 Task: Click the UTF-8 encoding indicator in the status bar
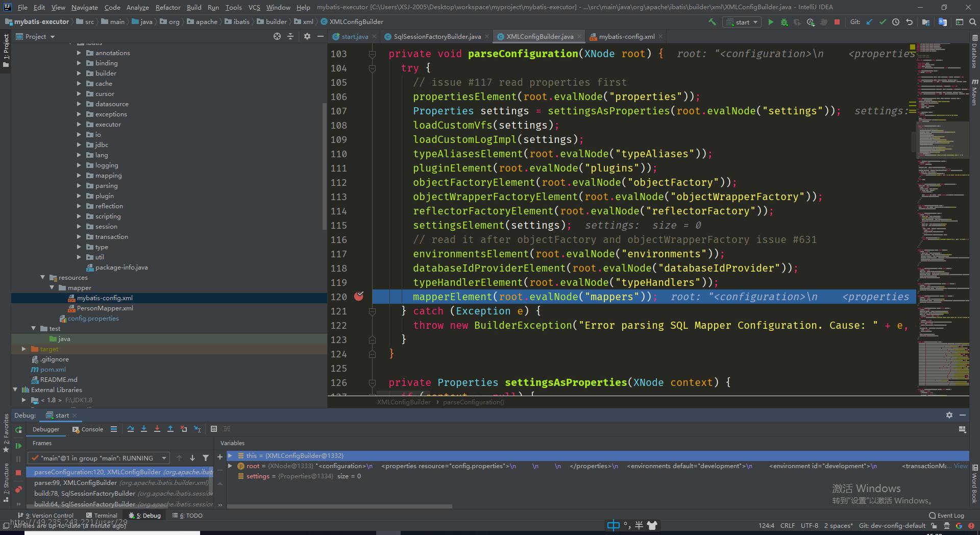[x=809, y=525]
